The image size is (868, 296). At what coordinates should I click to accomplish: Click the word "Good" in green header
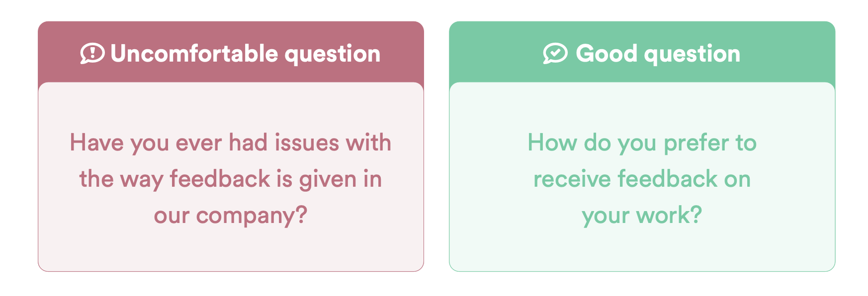coord(607,54)
